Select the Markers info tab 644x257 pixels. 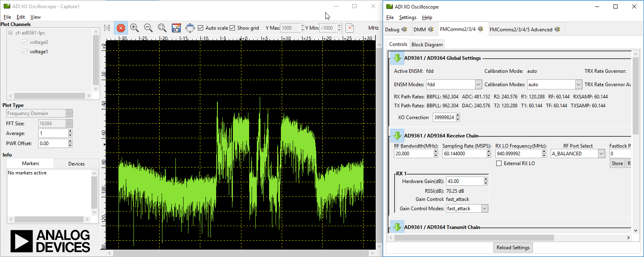pos(31,163)
